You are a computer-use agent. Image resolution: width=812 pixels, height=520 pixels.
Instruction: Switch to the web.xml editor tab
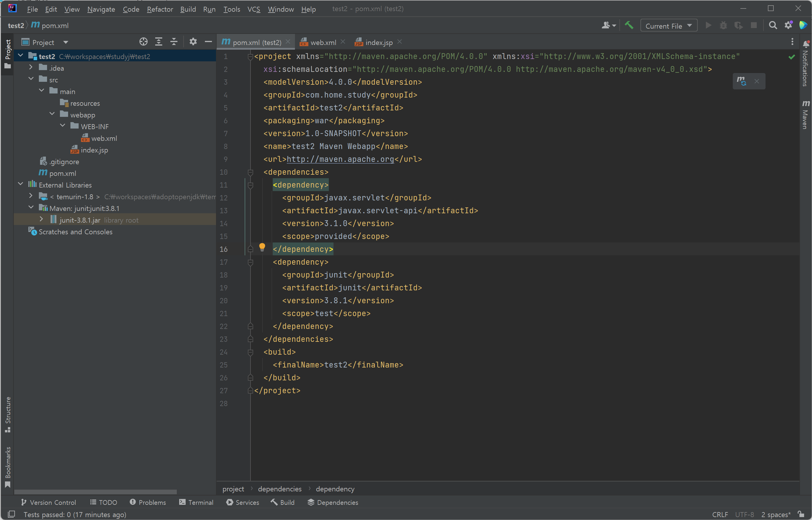click(x=323, y=43)
